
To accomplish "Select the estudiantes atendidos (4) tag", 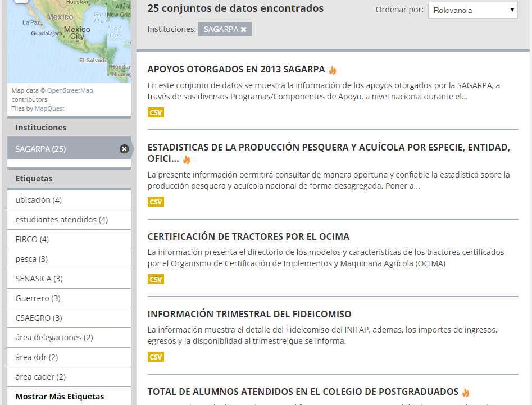I will pyautogui.click(x=62, y=220).
